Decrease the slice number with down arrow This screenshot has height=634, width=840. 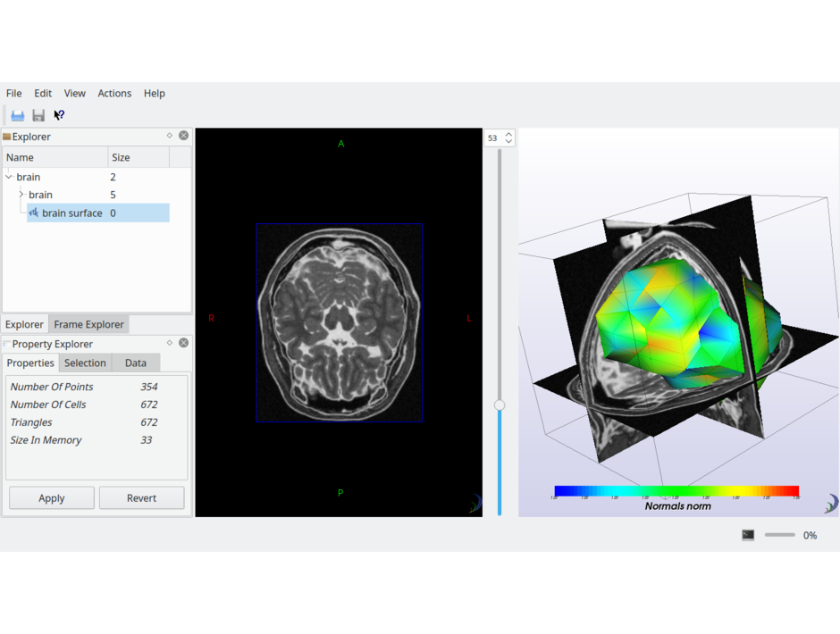[x=508, y=142]
